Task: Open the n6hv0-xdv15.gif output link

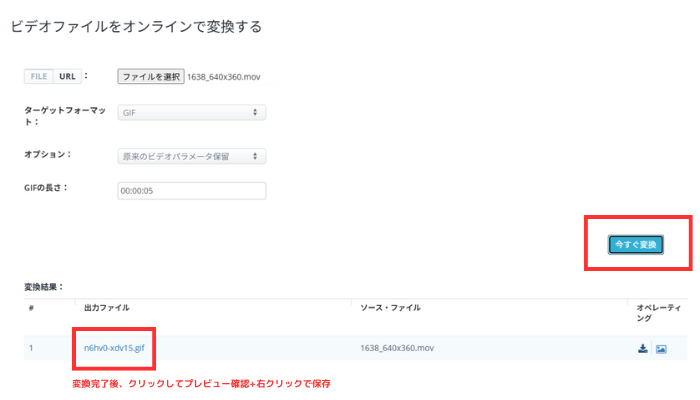Action: click(114, 348)
